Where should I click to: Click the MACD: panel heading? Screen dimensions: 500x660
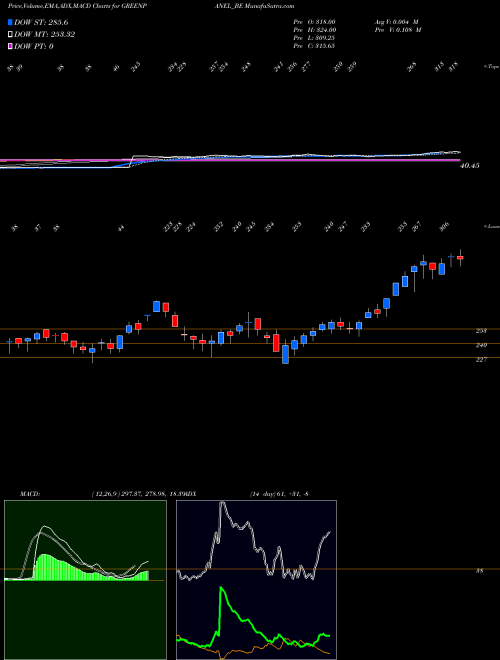click(30, 494)
